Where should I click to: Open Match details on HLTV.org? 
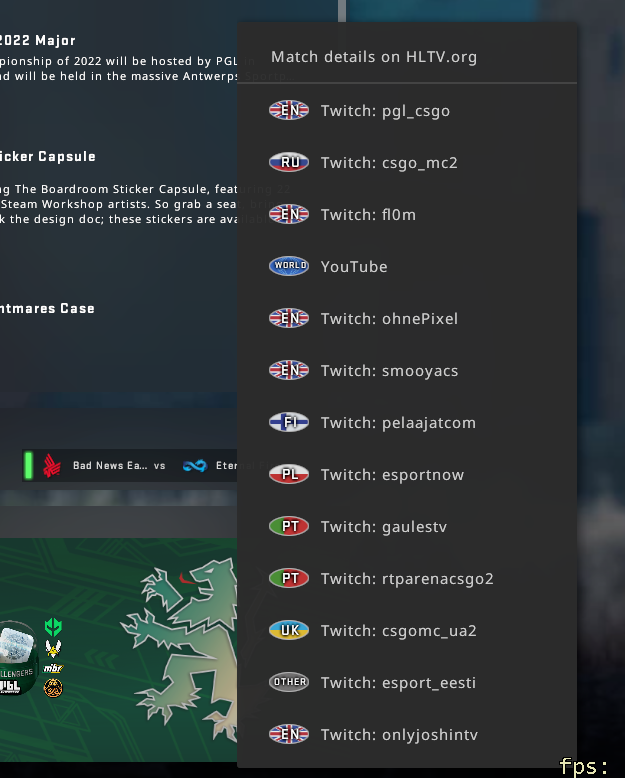407,57
